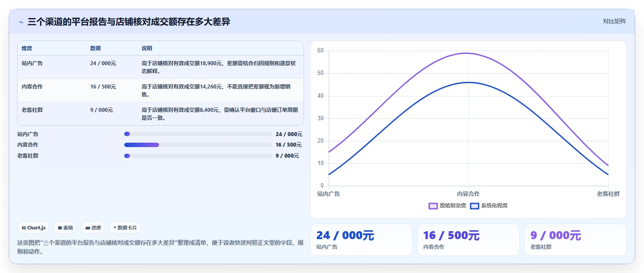Click the table cell 24 / 000元
644x273 pixels.
click(103, 63)
